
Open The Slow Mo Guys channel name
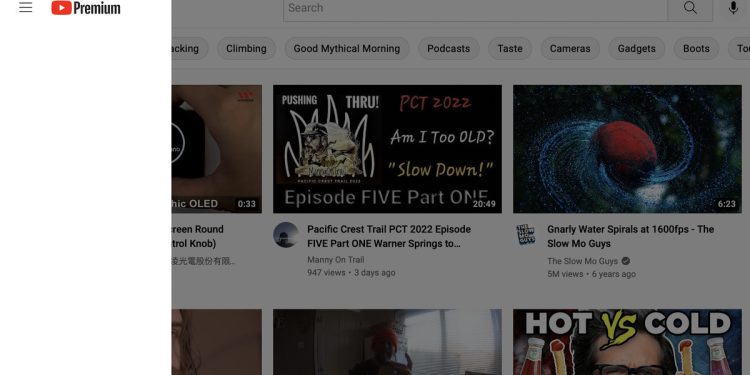583,261
